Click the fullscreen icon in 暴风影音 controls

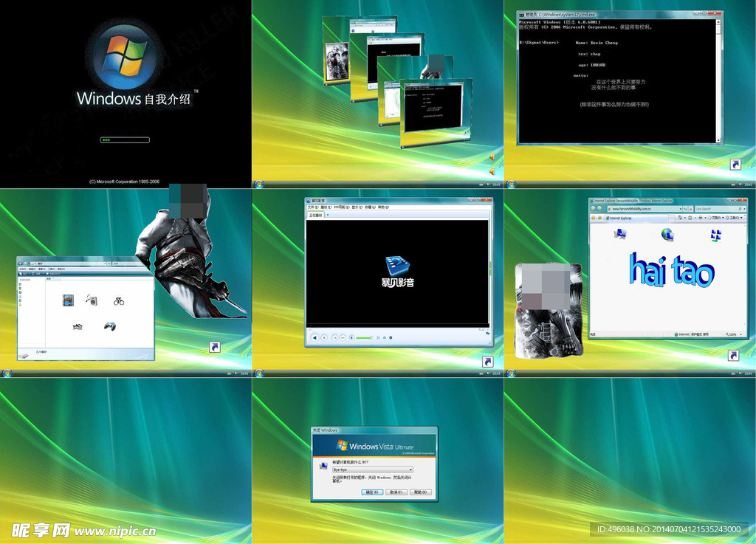(378, 338)
